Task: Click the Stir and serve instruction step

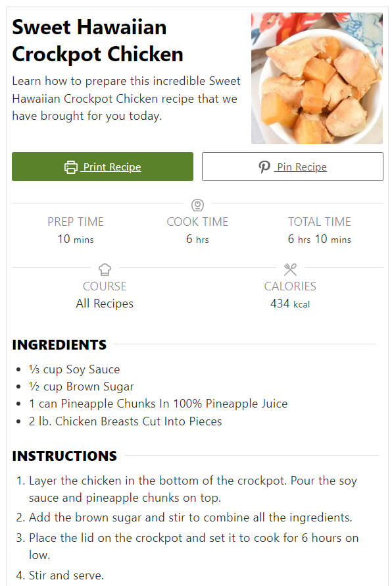Action: click(x=66, y=575)
